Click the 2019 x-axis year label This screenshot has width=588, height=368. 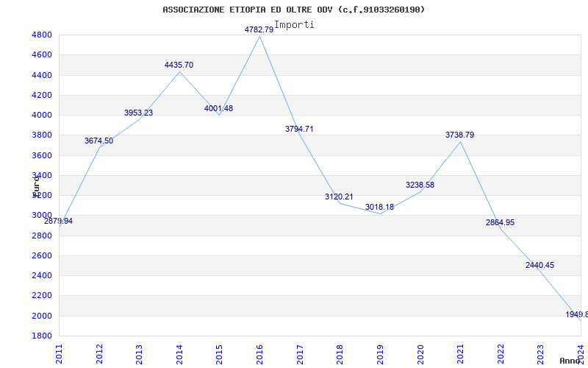pos(380,354)
